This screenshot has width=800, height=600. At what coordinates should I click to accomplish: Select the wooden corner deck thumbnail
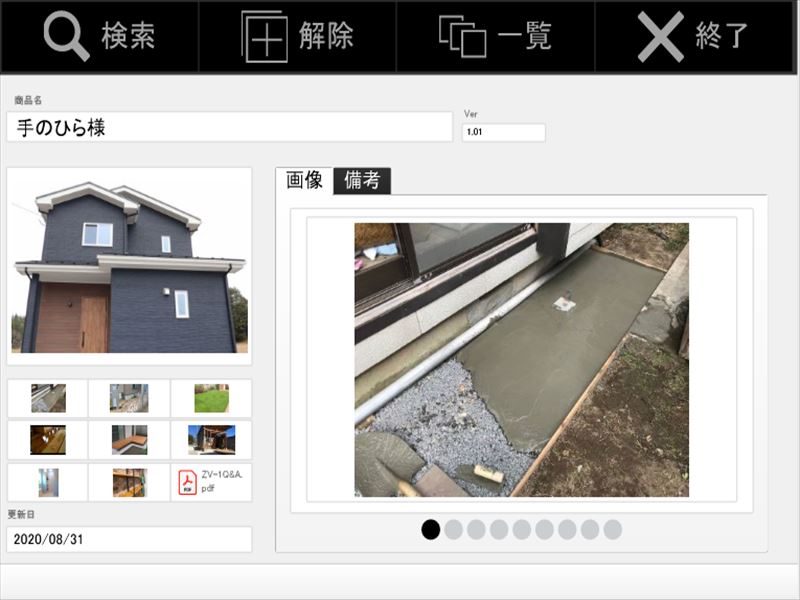[129, 440]
